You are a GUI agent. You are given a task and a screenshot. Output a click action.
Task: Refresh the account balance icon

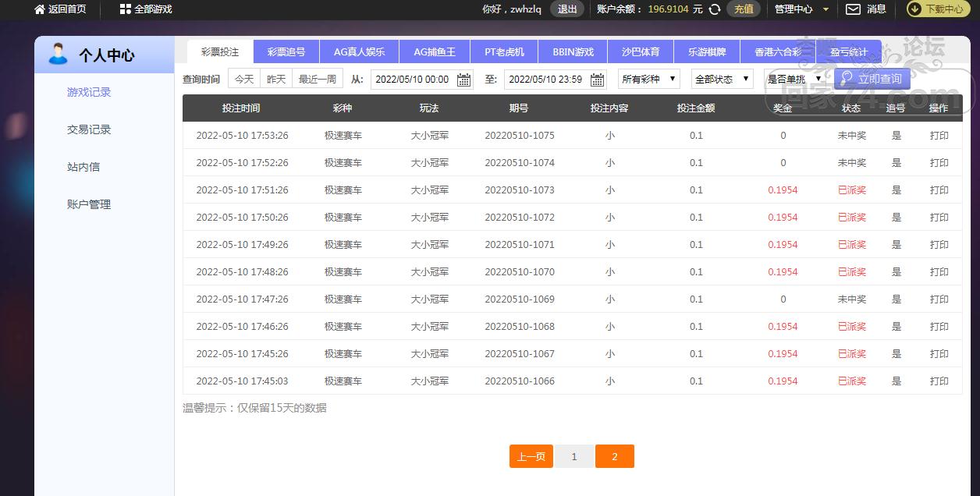click(x=715, y=9)
